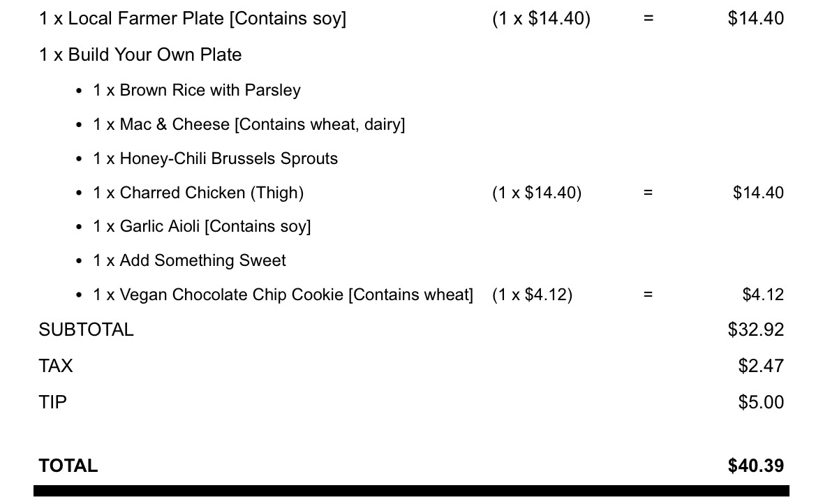823x504 pixels.
Task: Select the Local Farmer Plate line total price
Action: pos(755,19)
